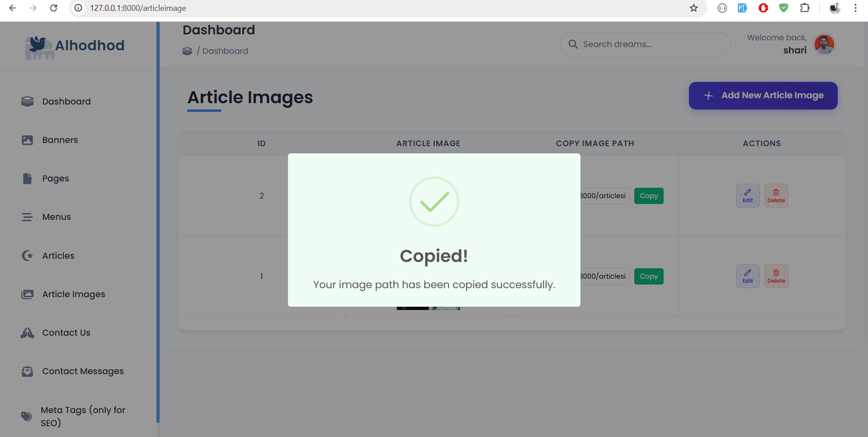Viewport: 868px width, 437px height.
Task: Click the Menus hamburger icon
Action: pyautogui.click(x=27, y=217)
